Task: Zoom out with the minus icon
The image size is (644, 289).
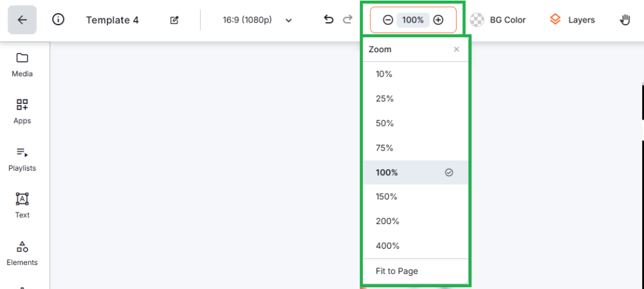Action: pyautogui.click(x=387, y=20)
